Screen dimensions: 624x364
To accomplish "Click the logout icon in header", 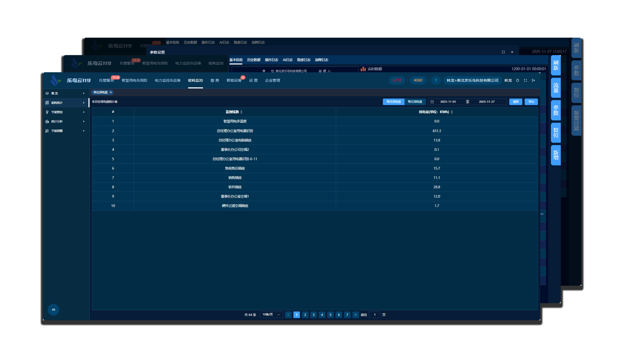I will tap(533, 80).
